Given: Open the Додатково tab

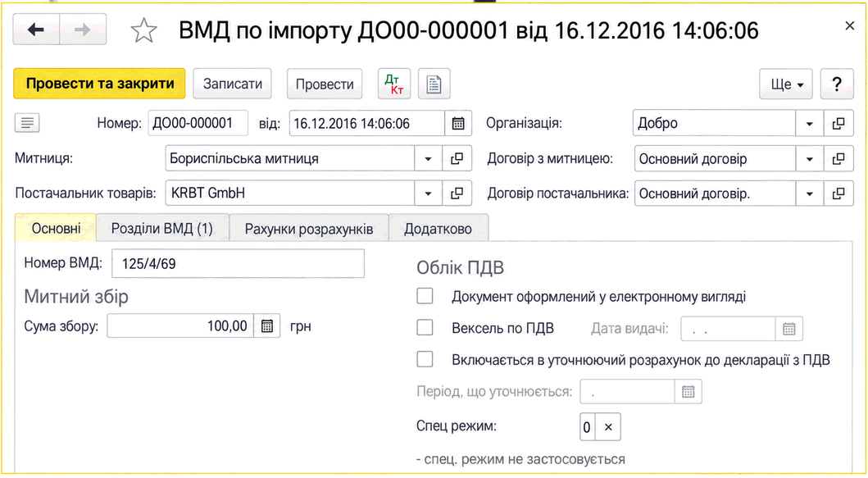Looking at the screenshot, I should click(x=438, y=228).
